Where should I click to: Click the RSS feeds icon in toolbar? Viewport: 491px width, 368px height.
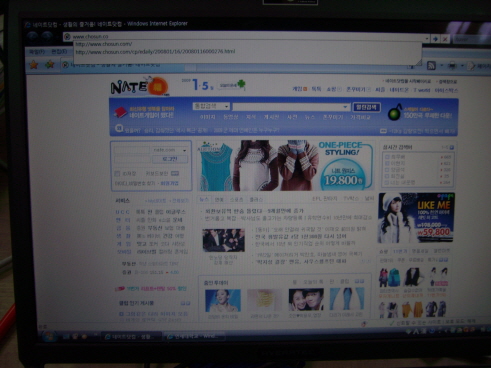[431, 66]
